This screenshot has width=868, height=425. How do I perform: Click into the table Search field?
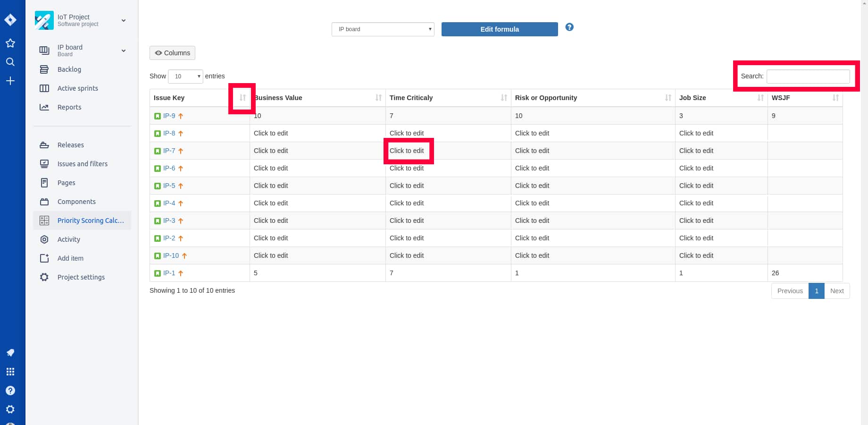(808, 76)
